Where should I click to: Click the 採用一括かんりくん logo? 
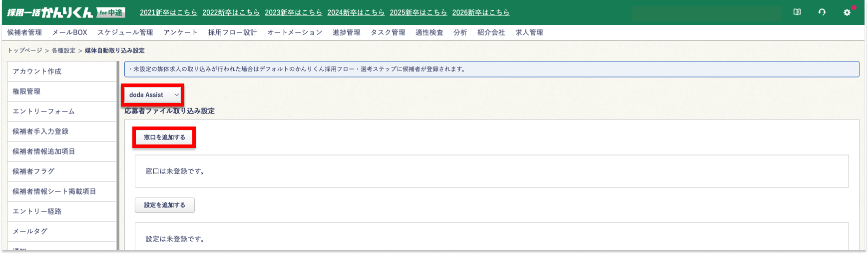66,12
